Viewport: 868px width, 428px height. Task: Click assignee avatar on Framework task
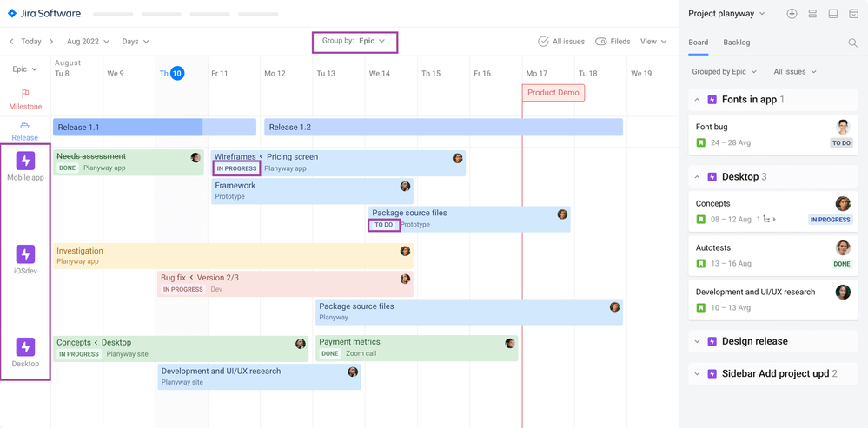[x=405, y=186]
